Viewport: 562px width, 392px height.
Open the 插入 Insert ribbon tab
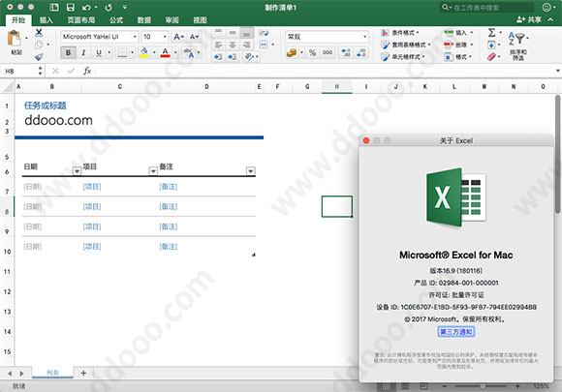pyautogui.click(x=46, y=20)
